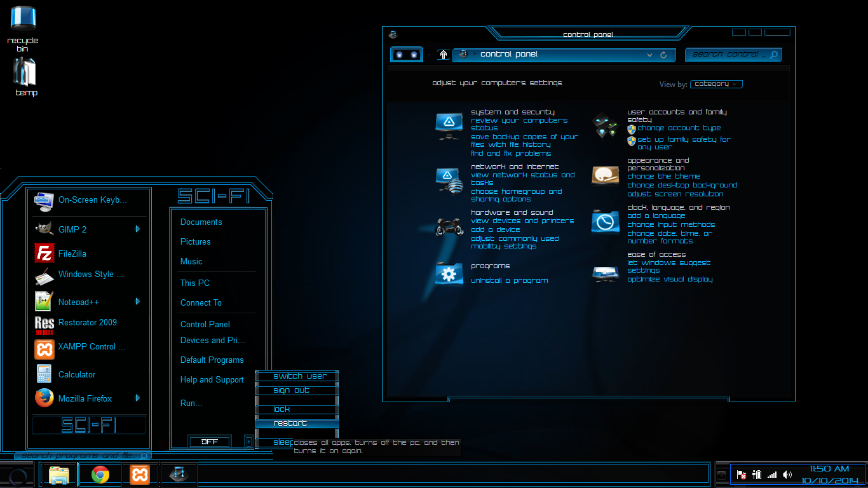Open This PC from start menu
This screenshot has height=488, width=868.
click(195, 283)
